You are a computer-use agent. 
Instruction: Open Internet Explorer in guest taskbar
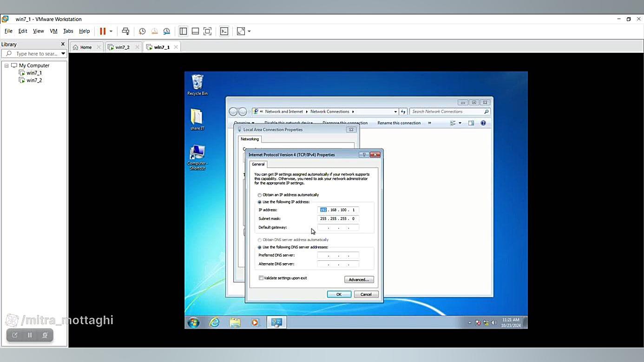pos(214,322)
